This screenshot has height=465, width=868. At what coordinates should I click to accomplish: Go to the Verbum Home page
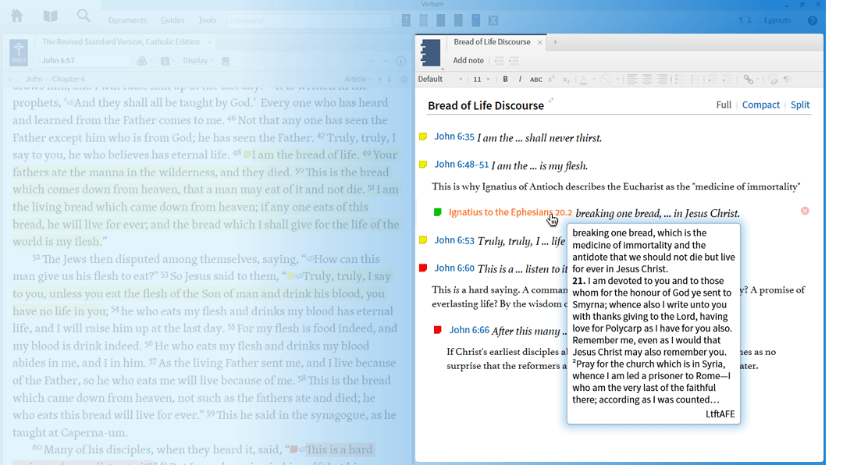(17, 16)
